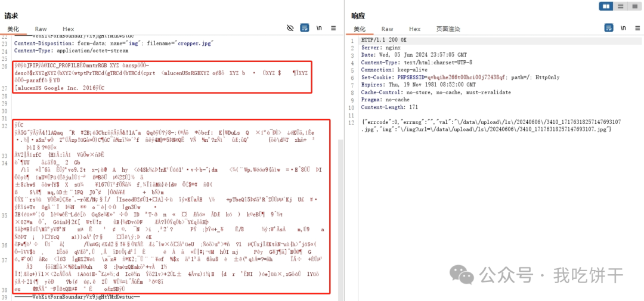Click HTTP/1.1 200 OK status line
Viewport: 644px width, 301px height.
pyautogui.click(x=383, y=41)
